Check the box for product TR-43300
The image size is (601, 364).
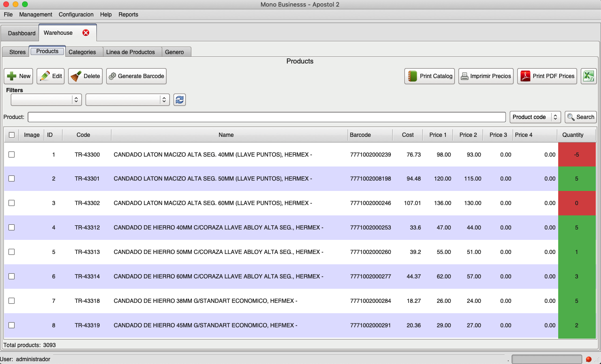coord(12,154)
